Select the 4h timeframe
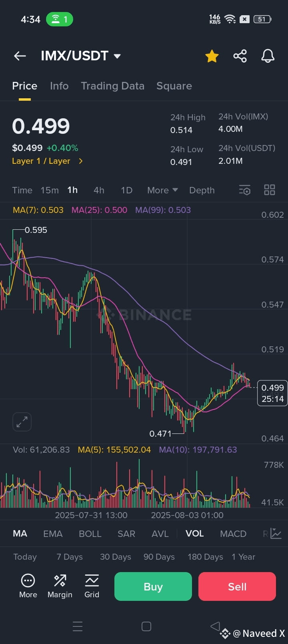The width and height of the screenshot is (288, 644). click(x=99, y=190)
